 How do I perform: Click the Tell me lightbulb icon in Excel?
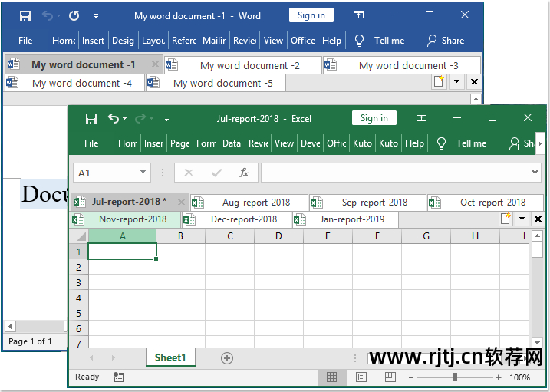click(441, 143)
